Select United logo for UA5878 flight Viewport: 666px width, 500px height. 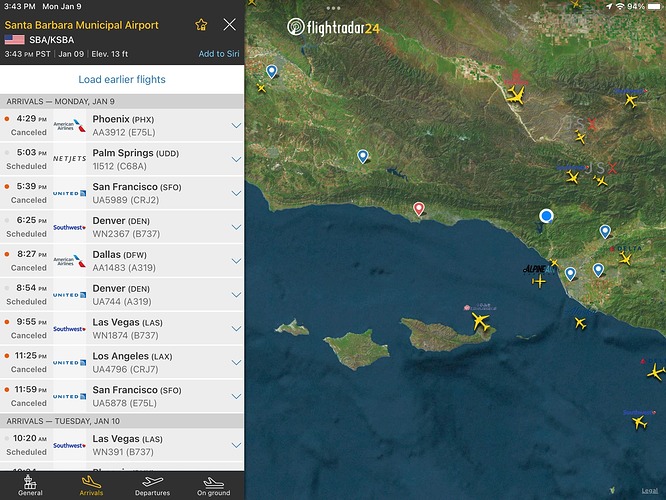[x=70, y=396]
